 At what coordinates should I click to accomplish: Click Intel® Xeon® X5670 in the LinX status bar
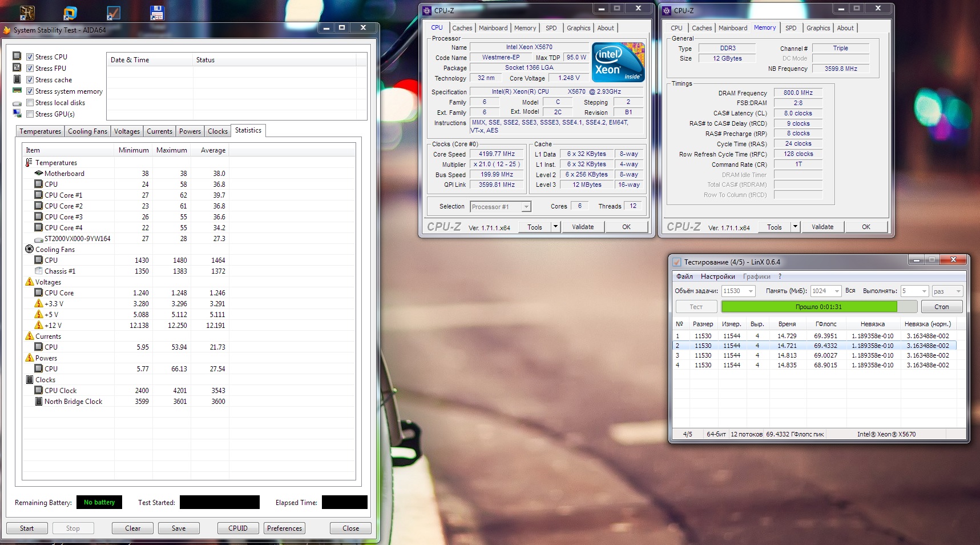886,434
